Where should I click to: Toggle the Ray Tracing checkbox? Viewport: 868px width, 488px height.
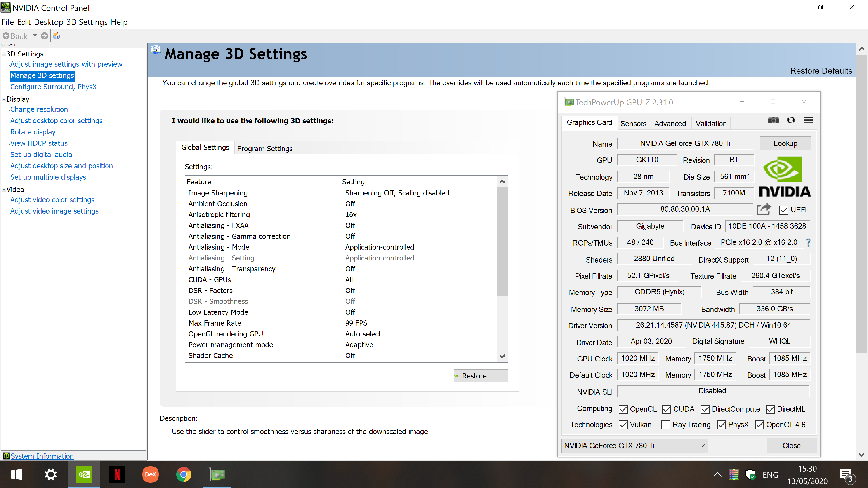tap(665, 425)
